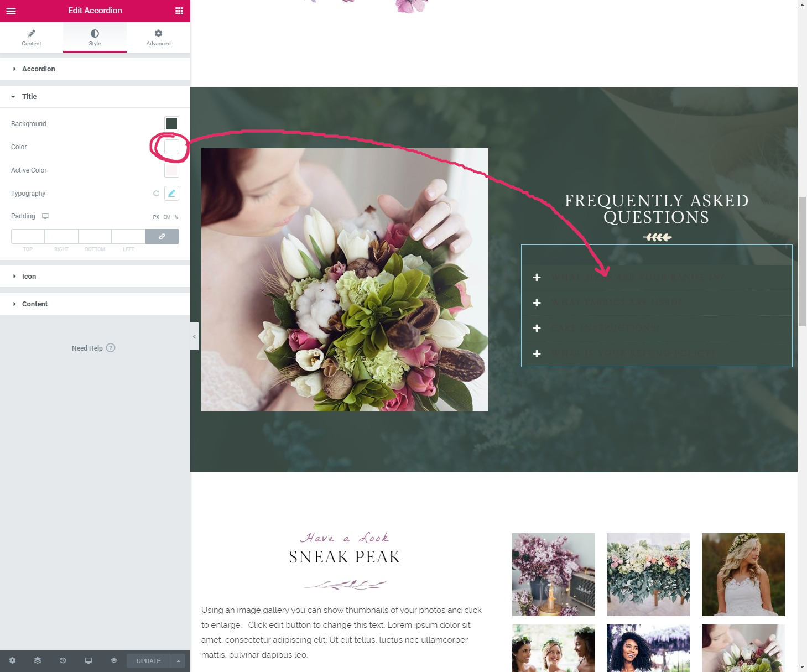This screenshot has height=672, width=807.
Task: Open Responsive Mode icon
Action: click(88, 660)
